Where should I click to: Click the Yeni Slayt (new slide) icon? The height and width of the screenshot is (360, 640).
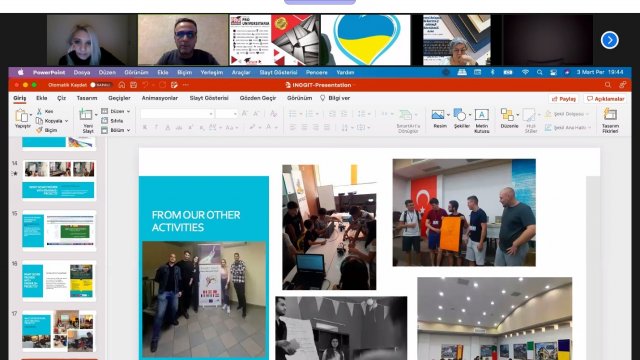[86, 115]
